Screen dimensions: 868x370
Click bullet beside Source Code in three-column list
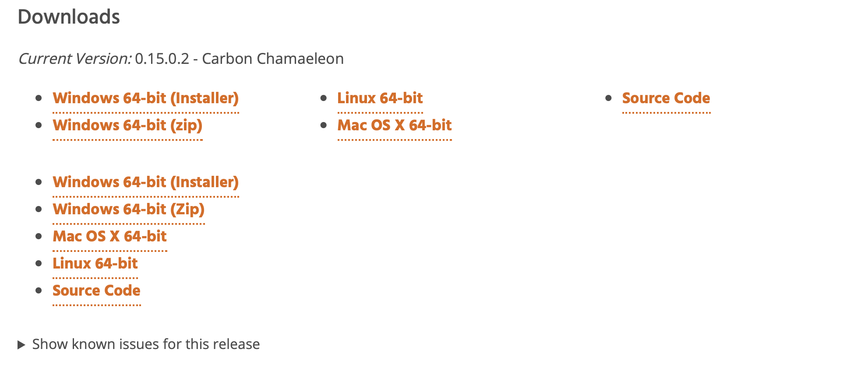(608, 98)
